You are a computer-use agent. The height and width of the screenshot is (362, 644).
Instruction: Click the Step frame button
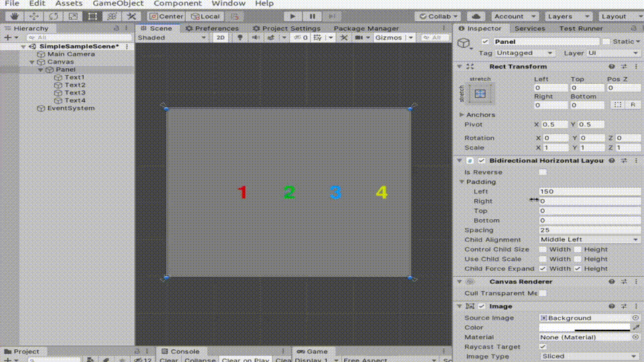[331, 16]
